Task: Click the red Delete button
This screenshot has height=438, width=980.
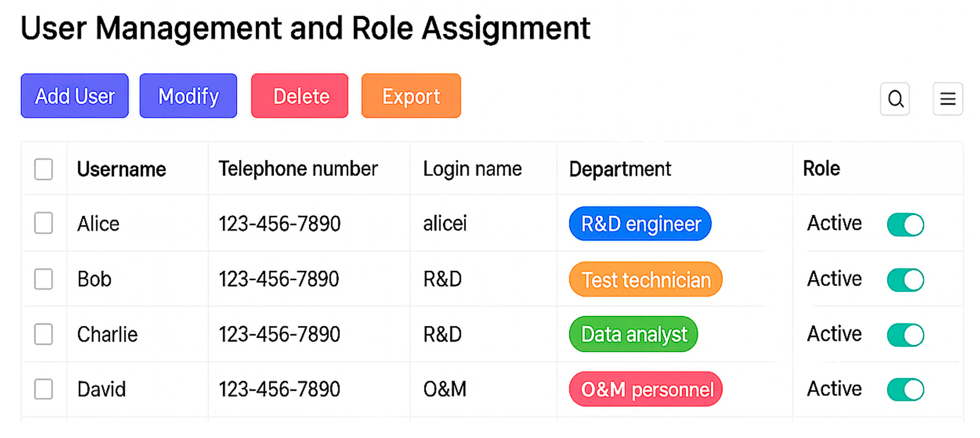Action: 300,96
